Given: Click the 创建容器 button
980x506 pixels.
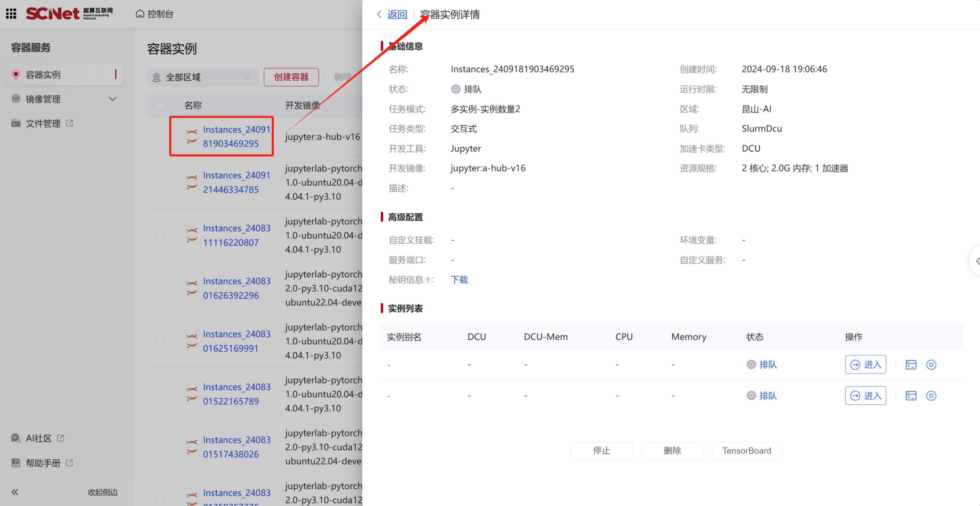Looking at the screenshot, I should tap(291, 77).
